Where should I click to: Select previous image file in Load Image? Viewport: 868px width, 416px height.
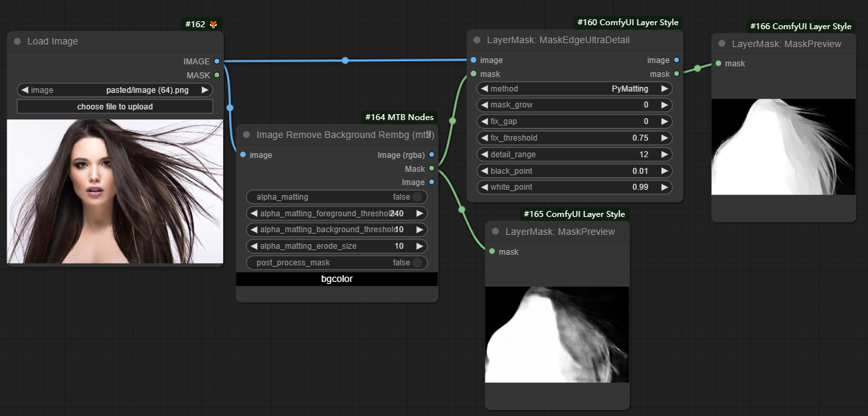(x=25, y=90)
